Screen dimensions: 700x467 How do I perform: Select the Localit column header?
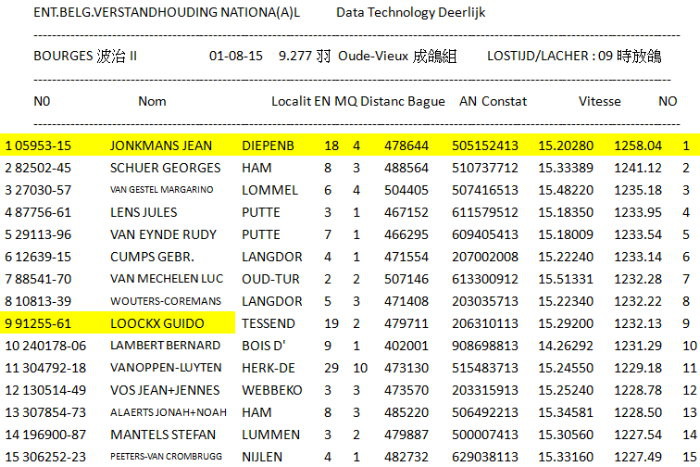tap(291, 101)
